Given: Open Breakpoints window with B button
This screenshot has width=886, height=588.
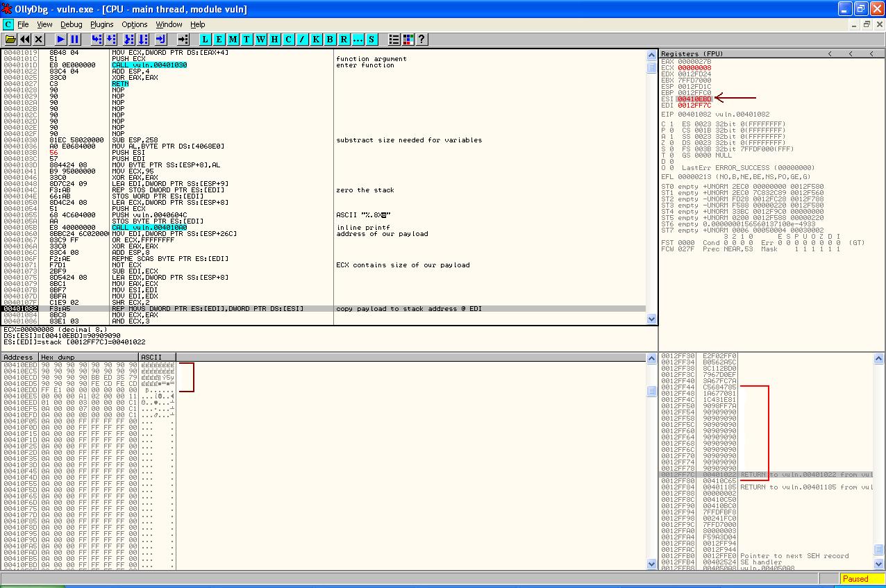Looking at the screenshot, I should 330,40.
